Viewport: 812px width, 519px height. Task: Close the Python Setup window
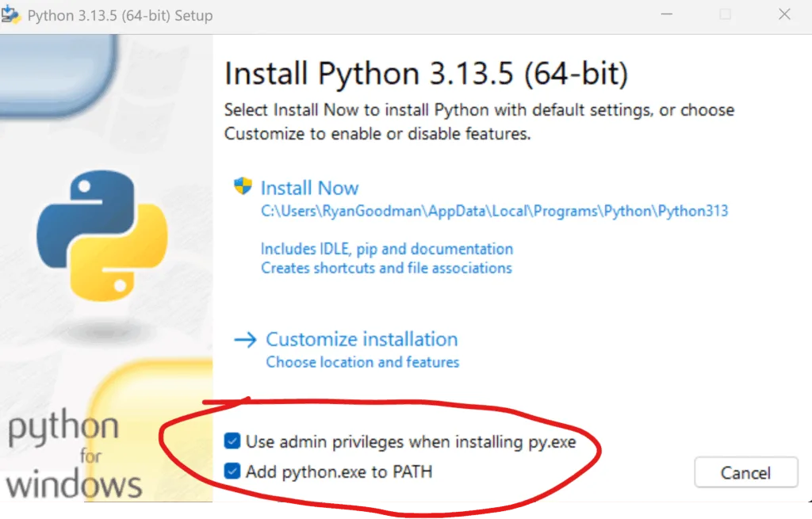pyautogui.click(x=784, y=14)
